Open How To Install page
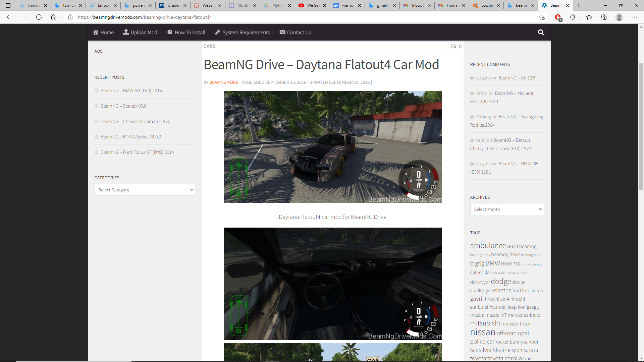This screenshot has width=644, height=362. [x=186, y=32]
